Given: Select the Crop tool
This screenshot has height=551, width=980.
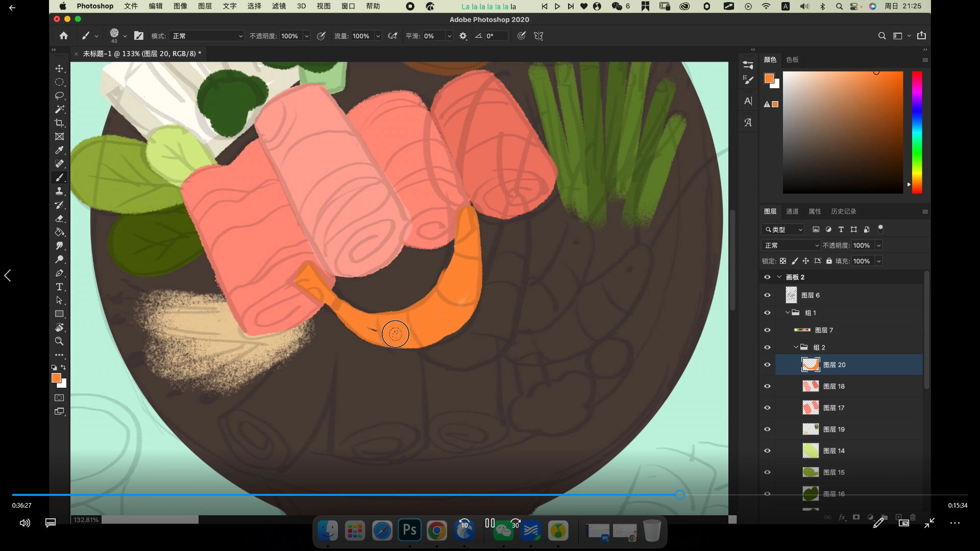Looking at the screenshot, I should pos(59,123).
